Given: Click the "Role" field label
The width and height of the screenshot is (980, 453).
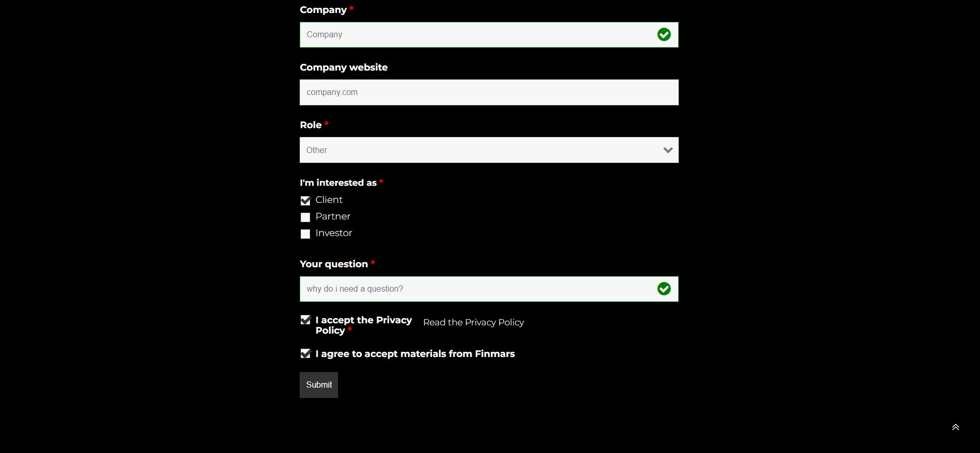Looking at the screenshot, I should pyautogui.click(x=311, y=125).
